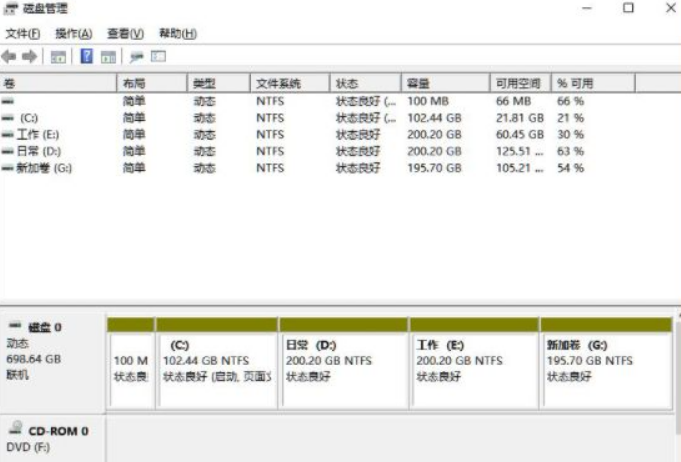
Task: Select the 日常 (D:) partition block
Action: tap(343, 370)
